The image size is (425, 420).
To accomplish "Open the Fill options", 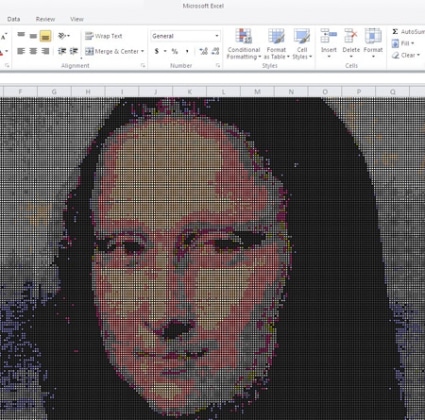I will tap(403, 43).
